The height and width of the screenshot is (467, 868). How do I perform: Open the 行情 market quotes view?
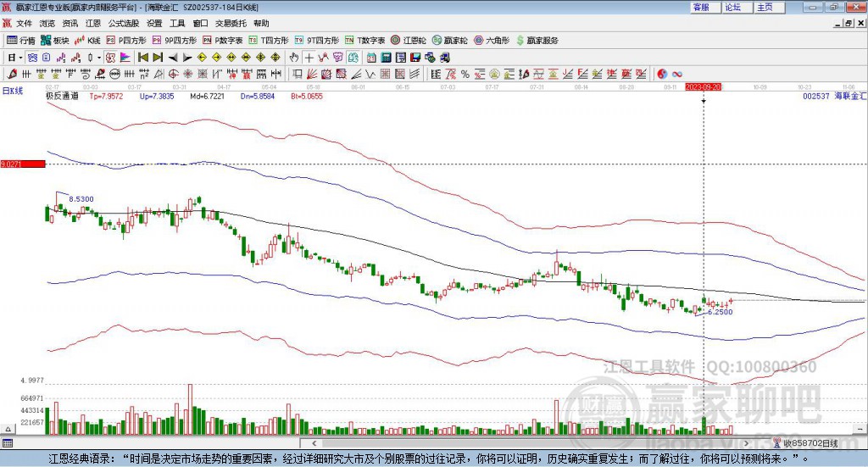pyautogui.click(x=20, y=41)
